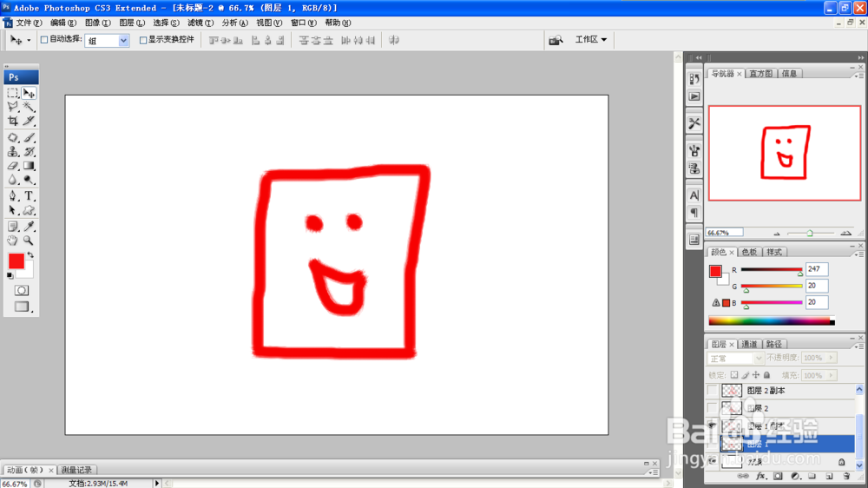Switch to the 通道 tab
Screen dimensions: 868x488
pos(748,344)
